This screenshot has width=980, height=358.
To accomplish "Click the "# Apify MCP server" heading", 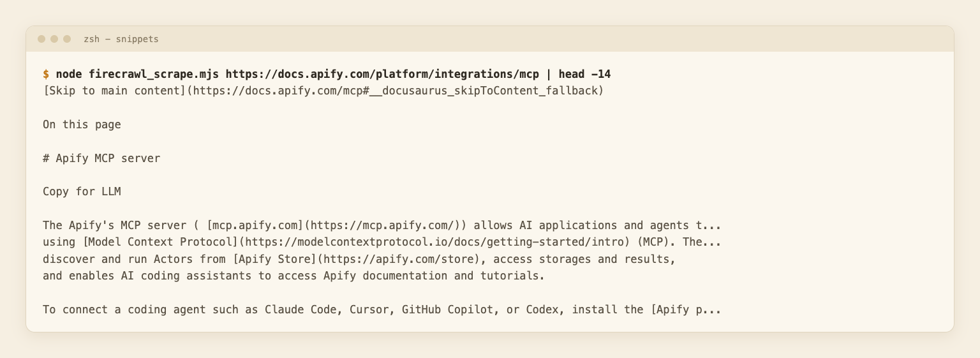I will 101,158.
